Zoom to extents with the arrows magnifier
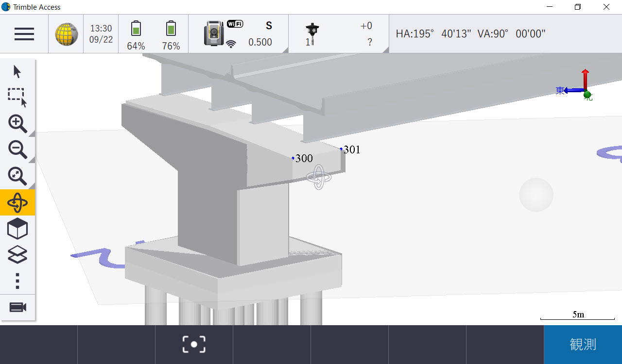The width and height of the screenshot is (622, 364). [x=17, y=176]
